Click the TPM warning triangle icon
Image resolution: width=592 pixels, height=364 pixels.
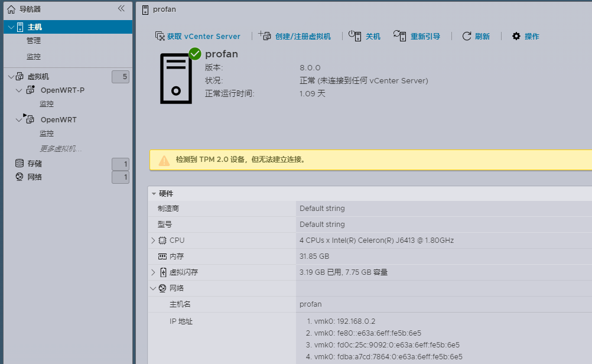point(164,161)
